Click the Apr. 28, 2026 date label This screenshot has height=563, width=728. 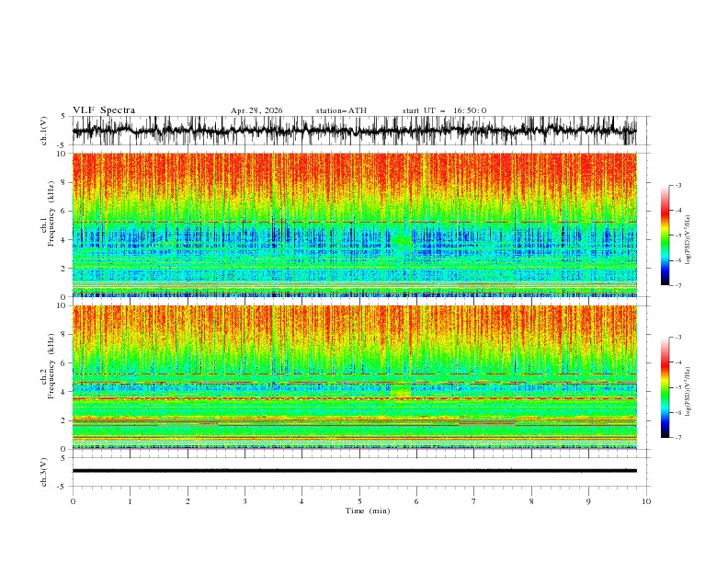[256, 110]
